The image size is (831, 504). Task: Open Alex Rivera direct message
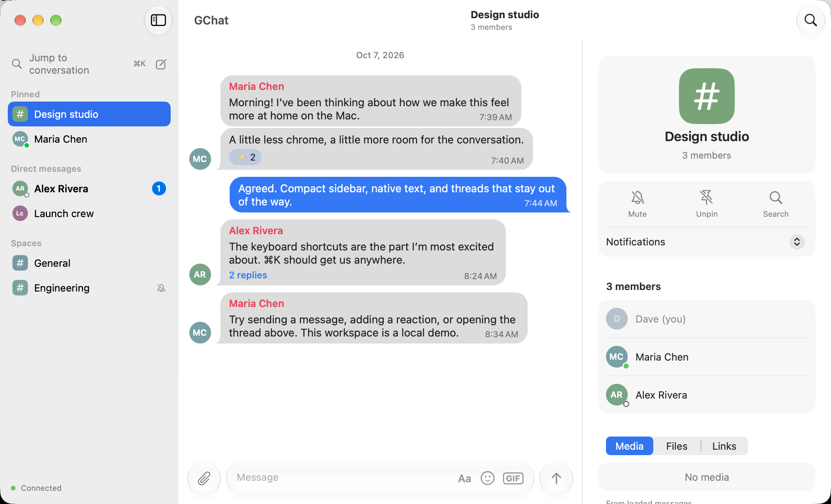[89, 189]
